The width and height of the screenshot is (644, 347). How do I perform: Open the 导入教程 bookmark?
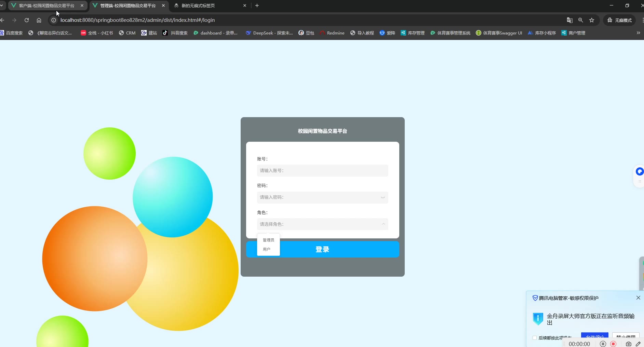click(x=362, y=33)
